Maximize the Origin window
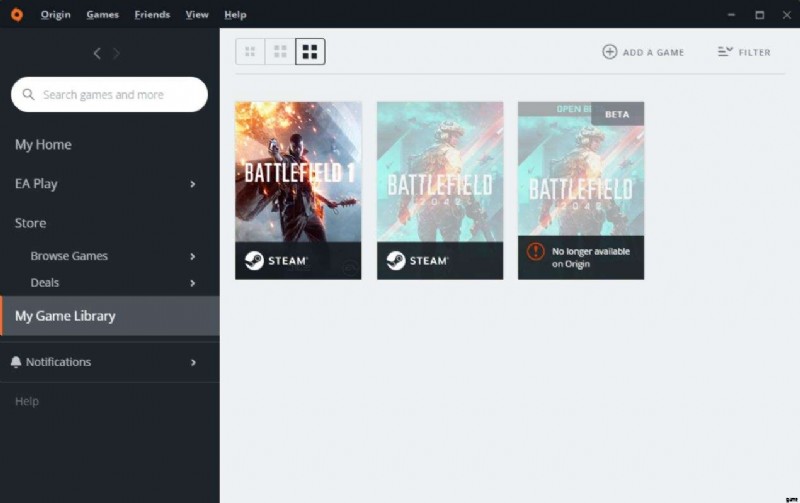This screenshot has width=800, height=503. tap(760, 15)
